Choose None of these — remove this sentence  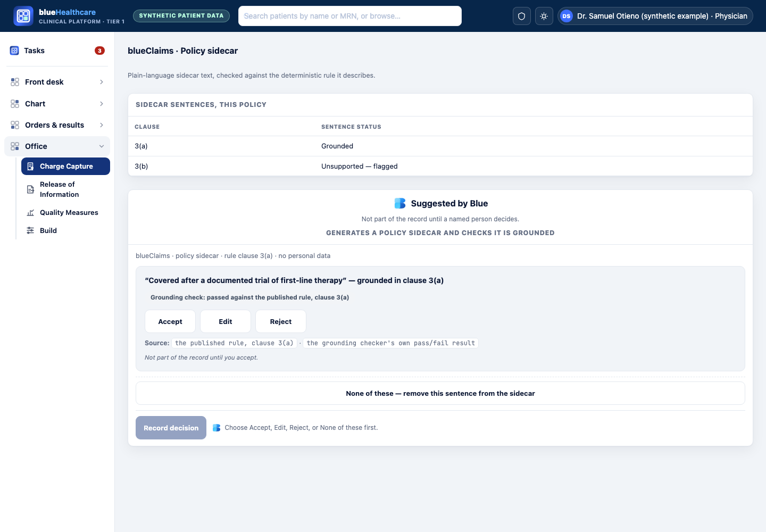tap(440, 394)
